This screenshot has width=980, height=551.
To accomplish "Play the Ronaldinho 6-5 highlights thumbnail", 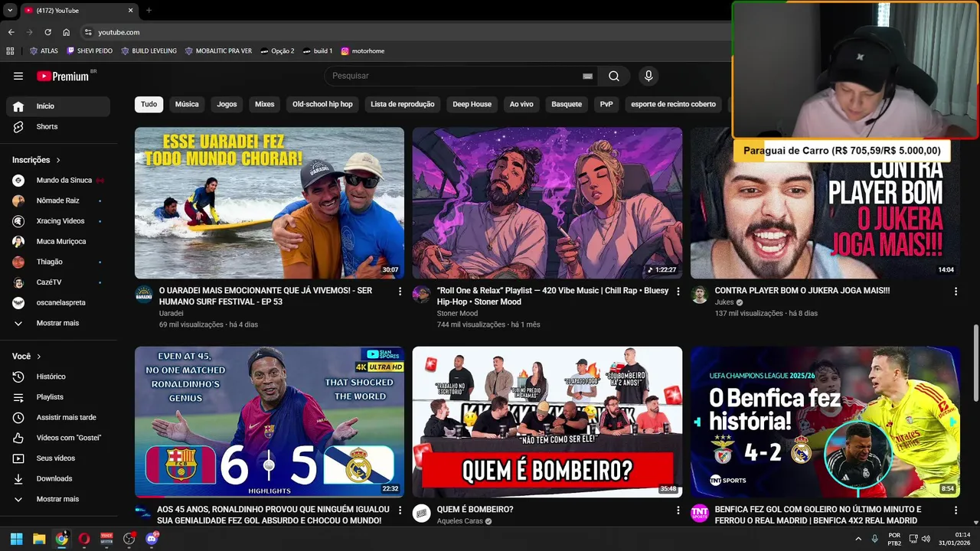I will tap(269, 422).
